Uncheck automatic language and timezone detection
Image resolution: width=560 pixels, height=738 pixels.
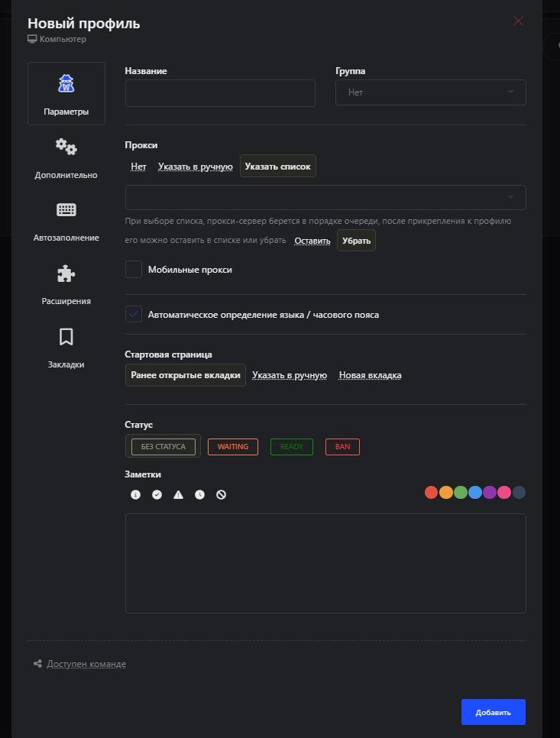pos(134,315)
